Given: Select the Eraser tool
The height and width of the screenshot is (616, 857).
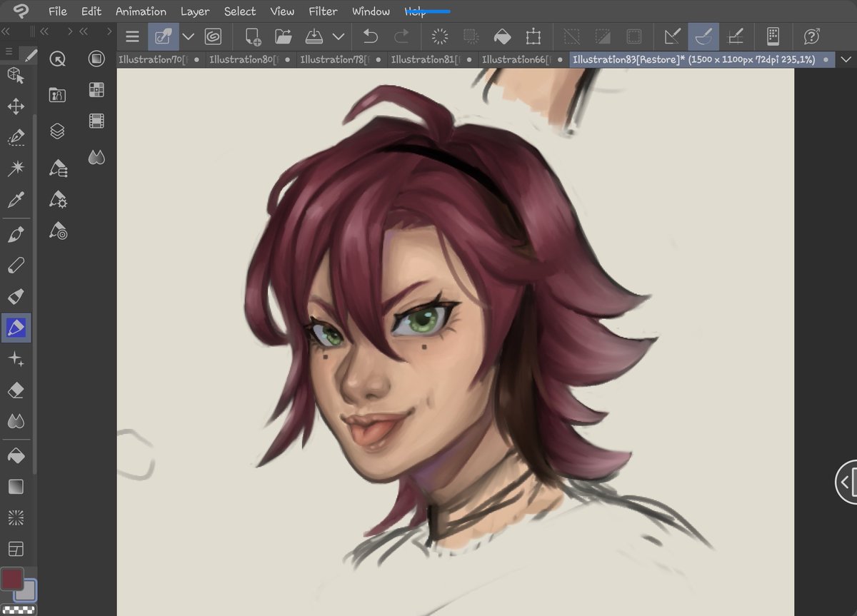Looking at the screenshot, I should (15, 390).
